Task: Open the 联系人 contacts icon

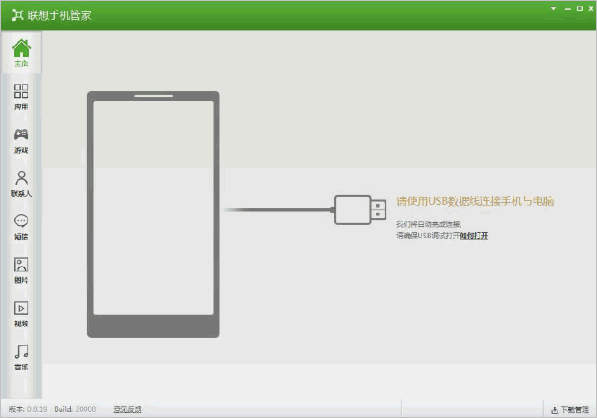Action: tap(21, 178)
